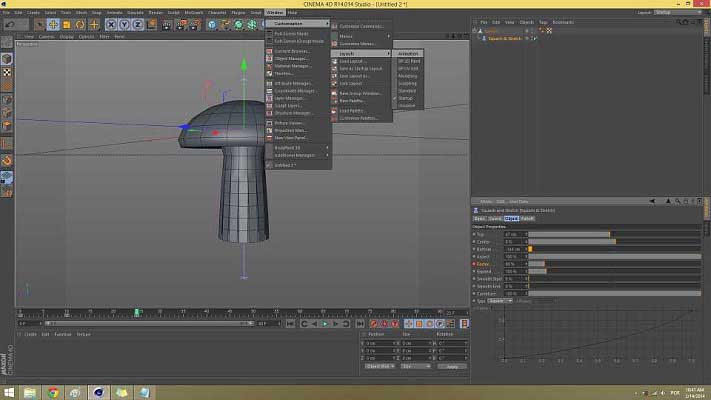Click the Play Forward button in timeline
This screenshot has width=711, height=400.
click(x=323, y=323)
